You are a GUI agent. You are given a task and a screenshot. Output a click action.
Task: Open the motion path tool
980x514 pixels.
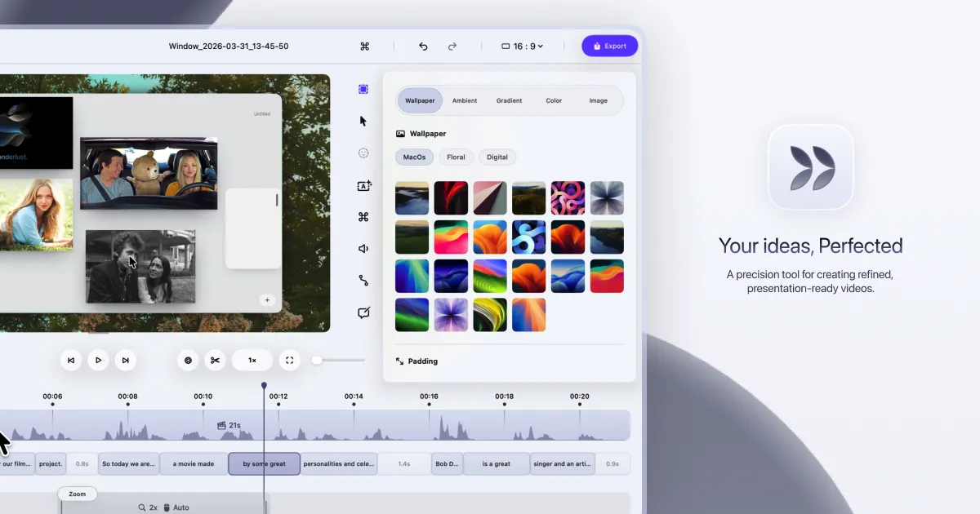click(x=363, y=281)
